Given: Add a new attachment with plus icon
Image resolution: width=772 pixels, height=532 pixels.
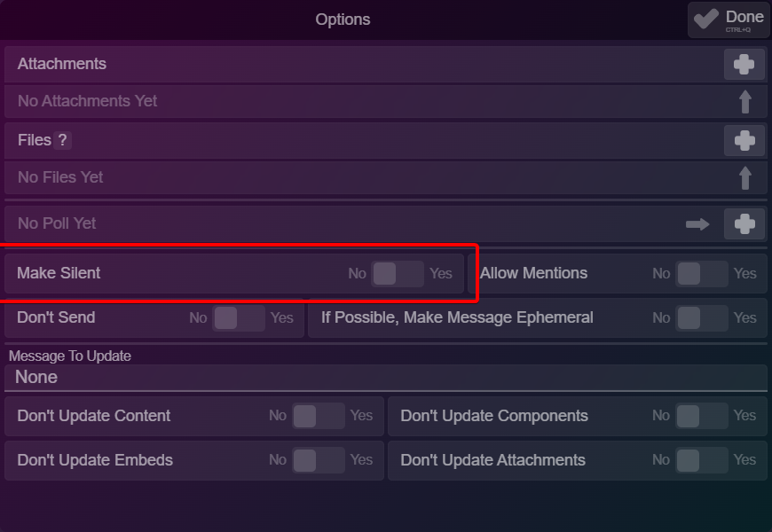Looking at the screenshot, I should coord(744,65).
